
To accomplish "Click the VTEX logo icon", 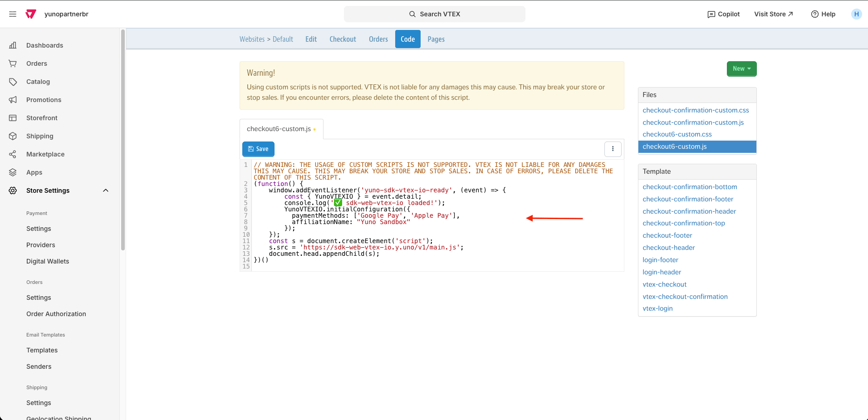I will tap(31, 14).
